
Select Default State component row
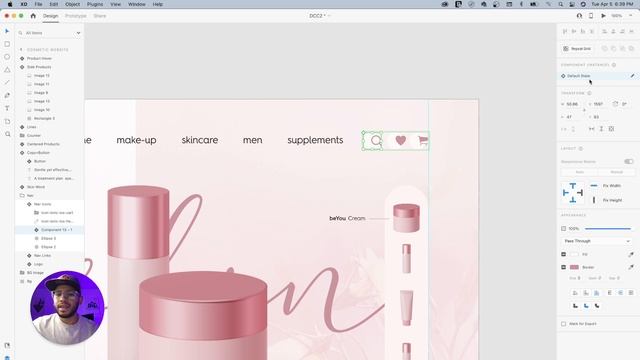tap(598, 76)
